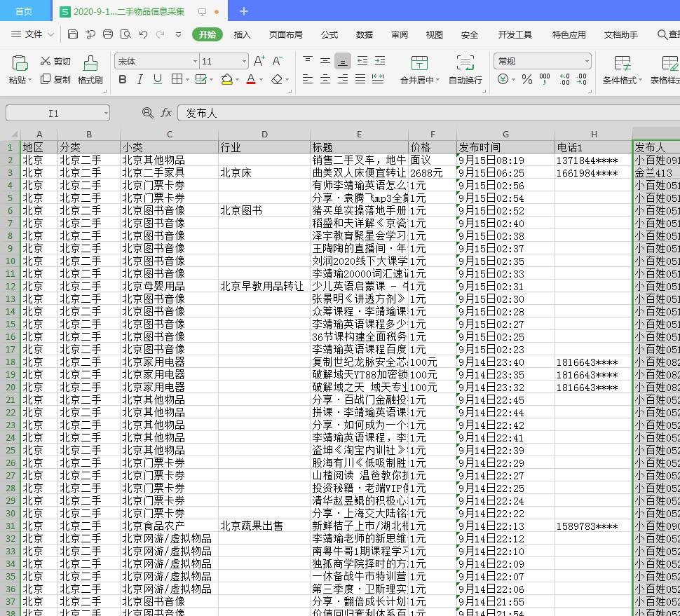This screenshot has width=680, height=616.
Task: Click the Name Box showing I1
Action: pos(56,112)
